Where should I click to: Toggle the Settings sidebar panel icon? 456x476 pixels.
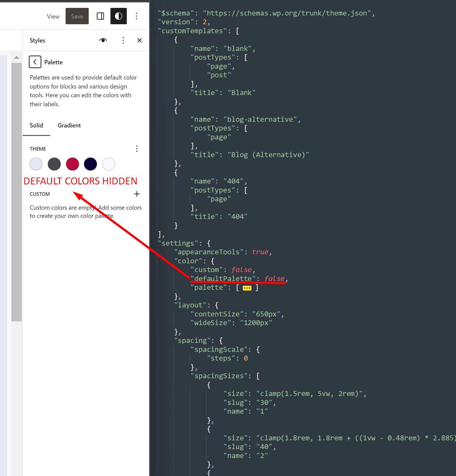click(x=100, y=16)
